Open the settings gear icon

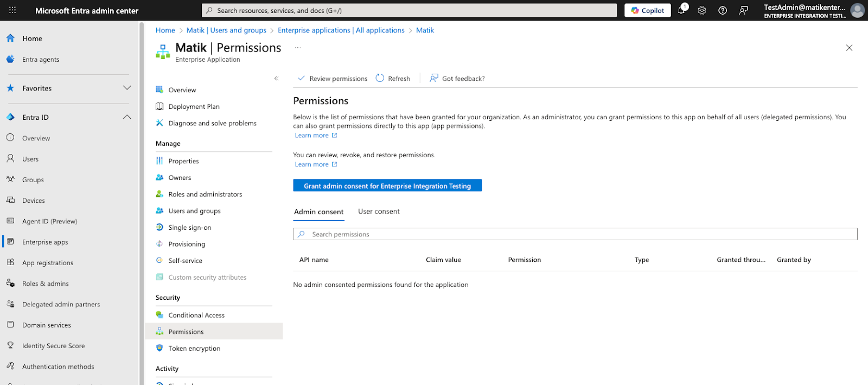click(702, 10)
